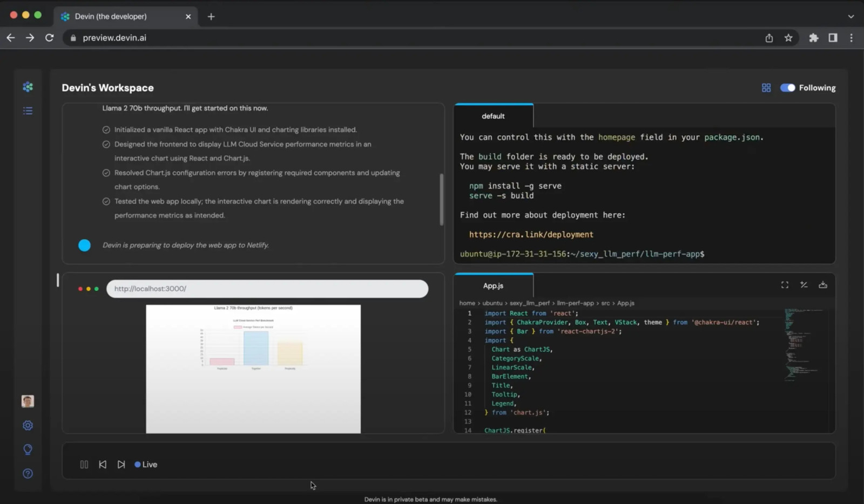Skip to the previous step

click(103, 464)
